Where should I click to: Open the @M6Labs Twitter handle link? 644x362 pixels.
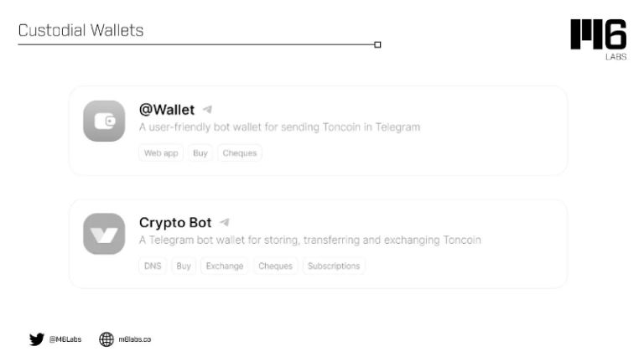65,339
